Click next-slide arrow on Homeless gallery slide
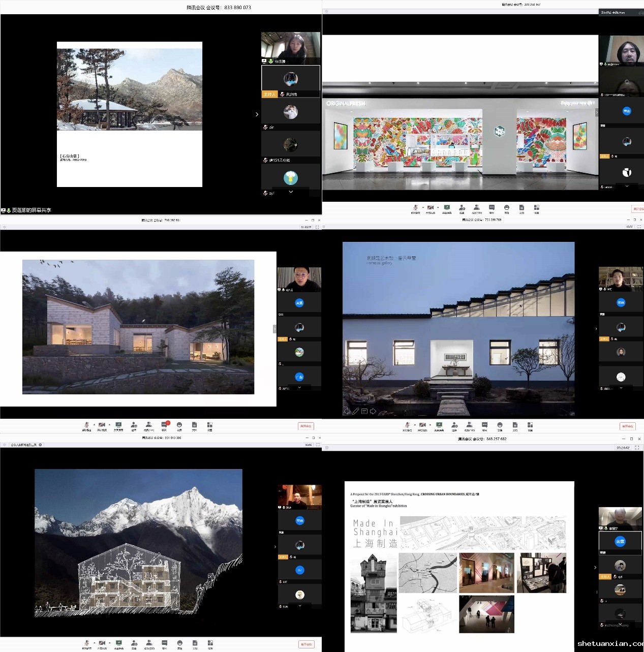Viewport: 644px width, 652px height. tap(373, 411)
